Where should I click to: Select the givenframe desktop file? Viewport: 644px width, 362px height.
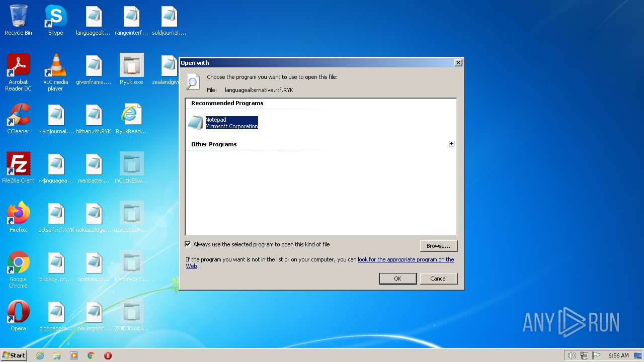click(x=94, y=69)
